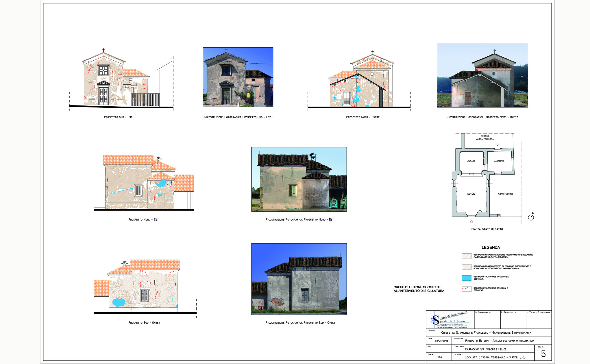Click the cross atop the Prospetto Sud-Est drawing
The width and height of the screenshot is (590, 364).
point(103,50)
